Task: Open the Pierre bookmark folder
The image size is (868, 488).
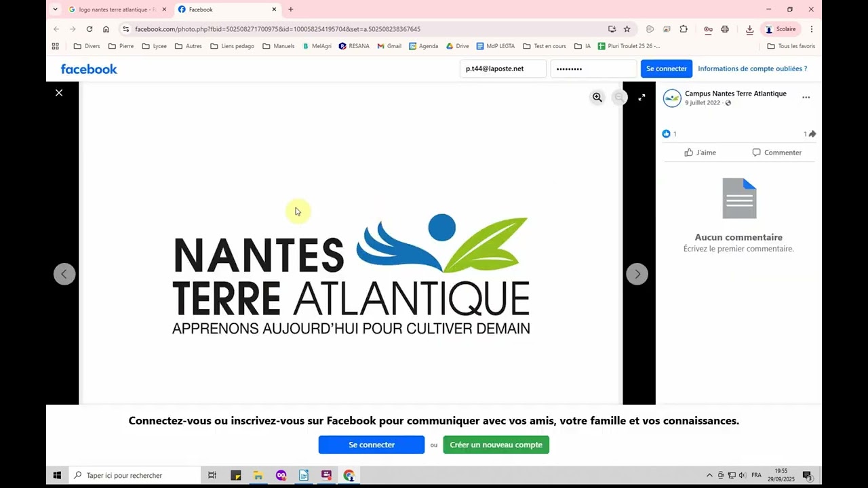Action: (x=121, y=46)
